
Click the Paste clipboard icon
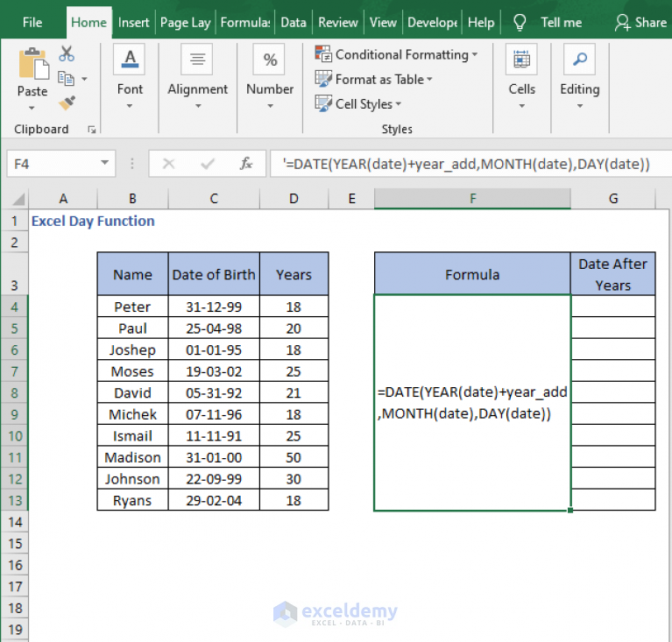click(x=33, y=63)
